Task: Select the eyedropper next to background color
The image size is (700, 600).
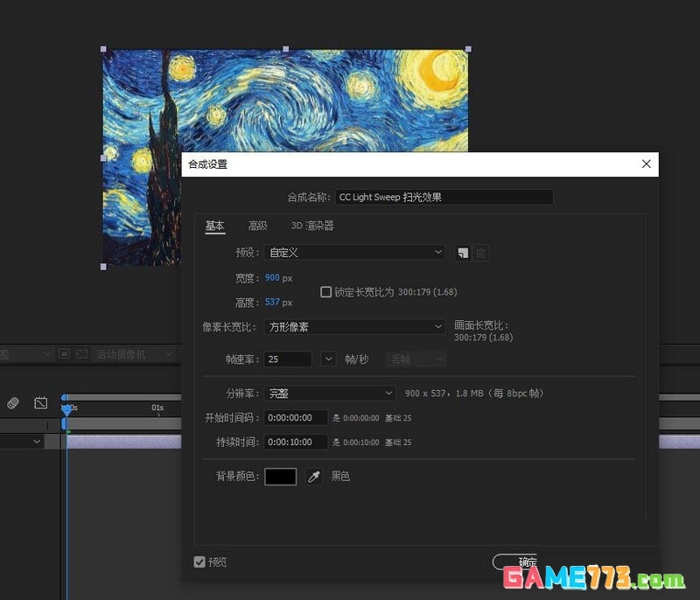Action: pos(313,477)
